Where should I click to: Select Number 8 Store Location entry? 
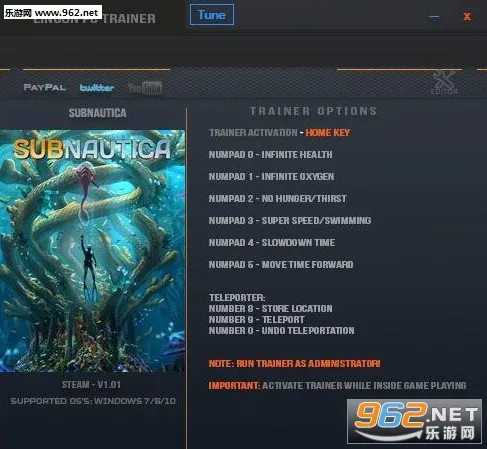point(271,309)
